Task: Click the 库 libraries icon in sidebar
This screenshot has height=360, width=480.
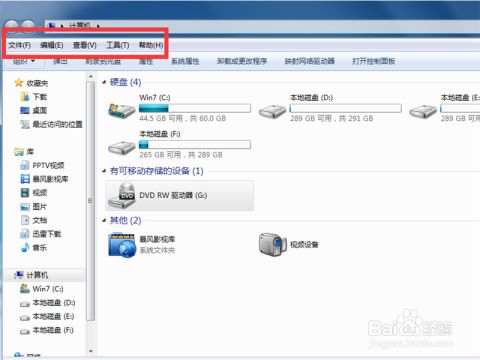Action: (x=19, y=152)
